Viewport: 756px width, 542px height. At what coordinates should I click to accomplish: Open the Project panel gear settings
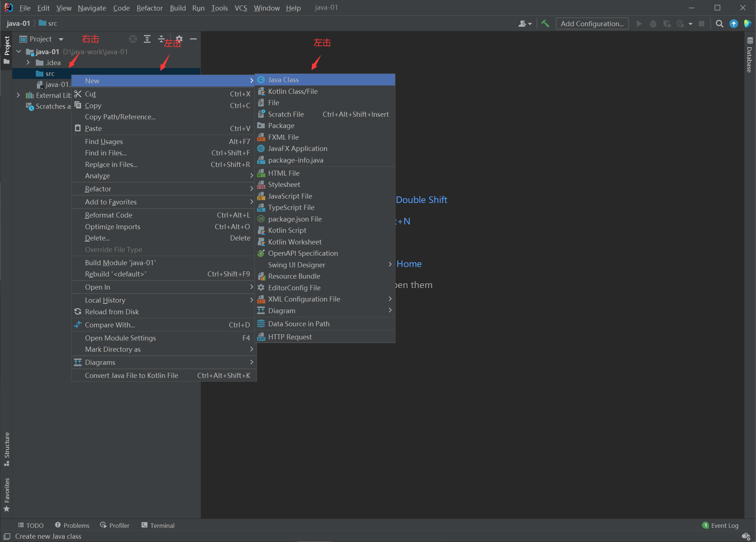tap(179, 39)
